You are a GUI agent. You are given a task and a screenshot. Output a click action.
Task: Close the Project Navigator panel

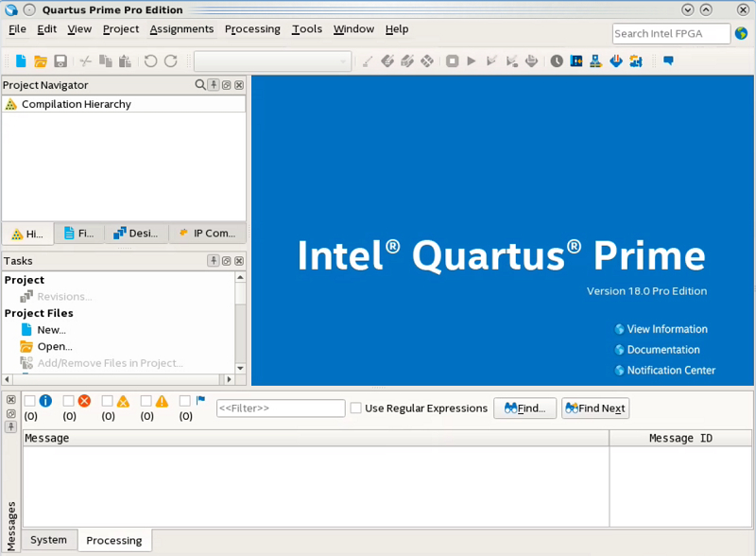tap(239, 85)
